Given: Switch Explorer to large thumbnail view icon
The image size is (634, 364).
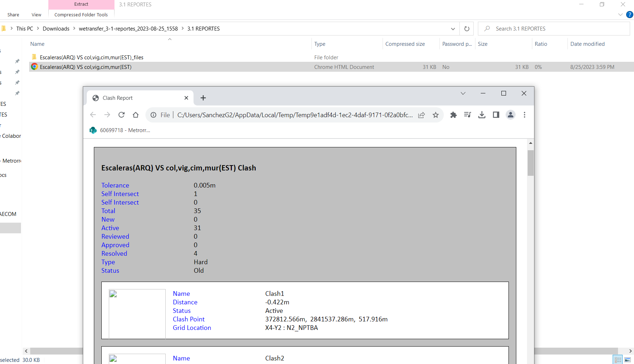Looking at the screenshot, I should (x=628, y=360).
